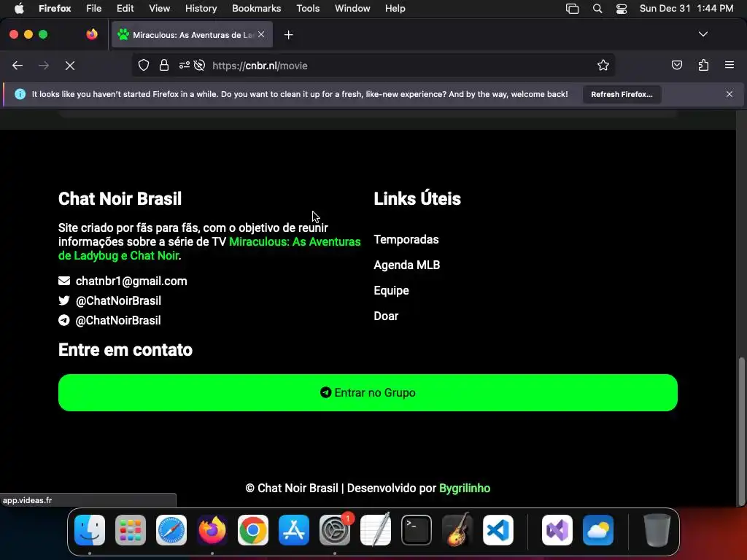Screen dimensions: 747x560
Task: Dismiss the Firefox refresh notification bar
Action: click(729, 94)
